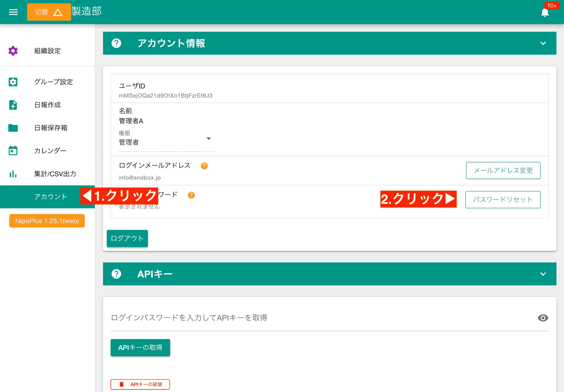Click the 日報作成 document icon

click(13, 105)
